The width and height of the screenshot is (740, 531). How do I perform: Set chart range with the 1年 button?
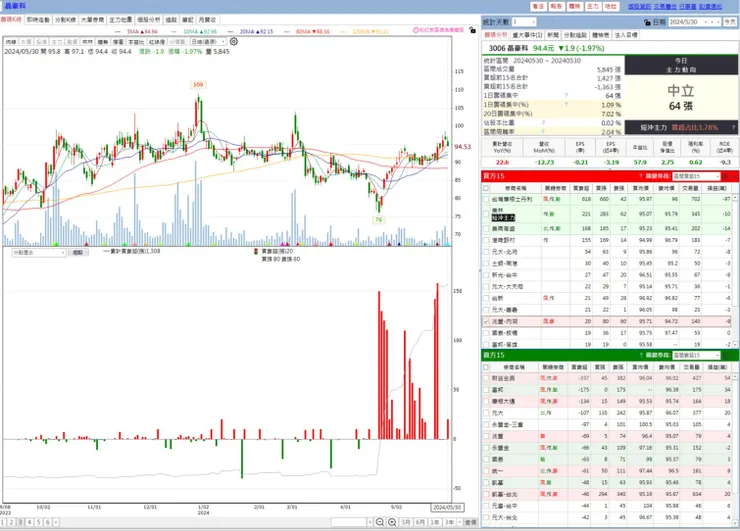[x=435, y=522]
